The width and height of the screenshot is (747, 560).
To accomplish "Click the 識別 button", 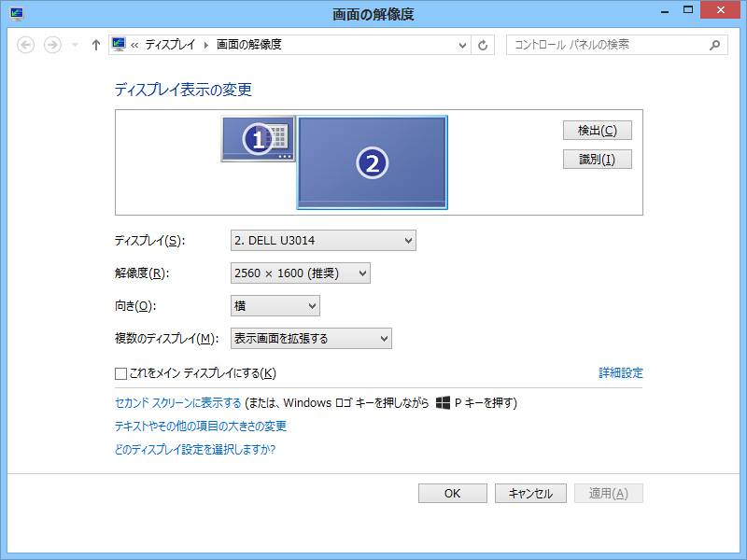I will 598,160.
